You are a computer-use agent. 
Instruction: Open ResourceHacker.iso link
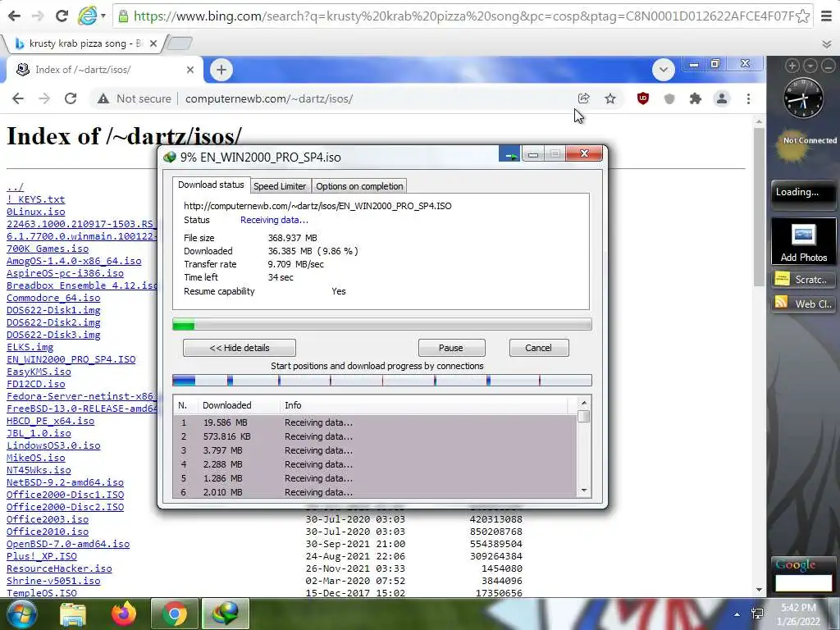pyautogui.click(x=59, y=568)
